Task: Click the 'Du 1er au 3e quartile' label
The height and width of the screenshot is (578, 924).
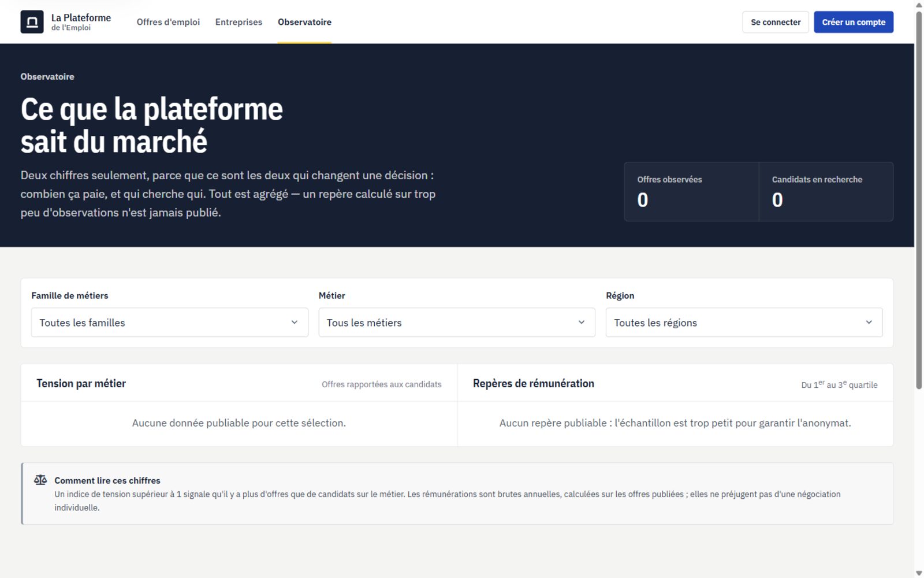Action: click(839, 384)
